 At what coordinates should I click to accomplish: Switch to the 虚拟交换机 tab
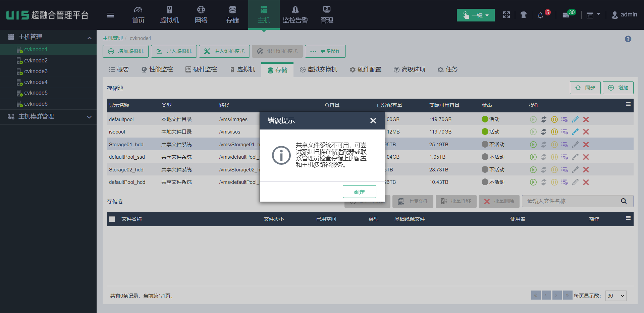point(319,69)
